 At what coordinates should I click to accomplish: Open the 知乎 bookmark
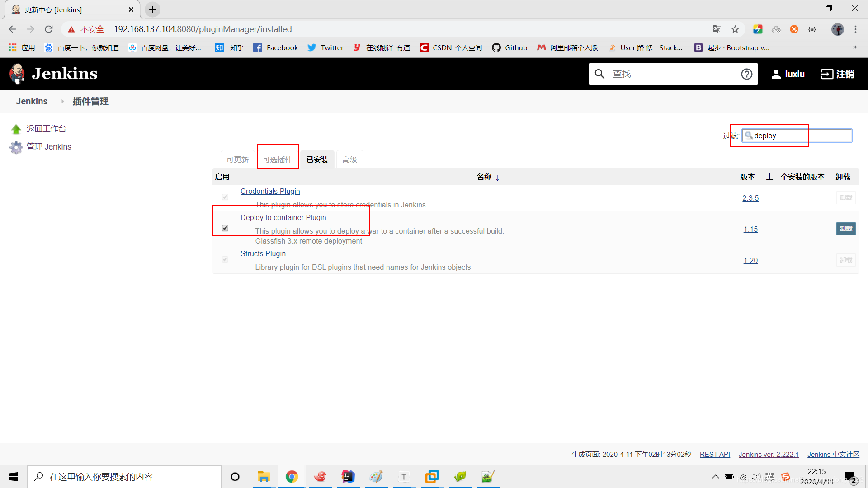click(x=230, y=47)
